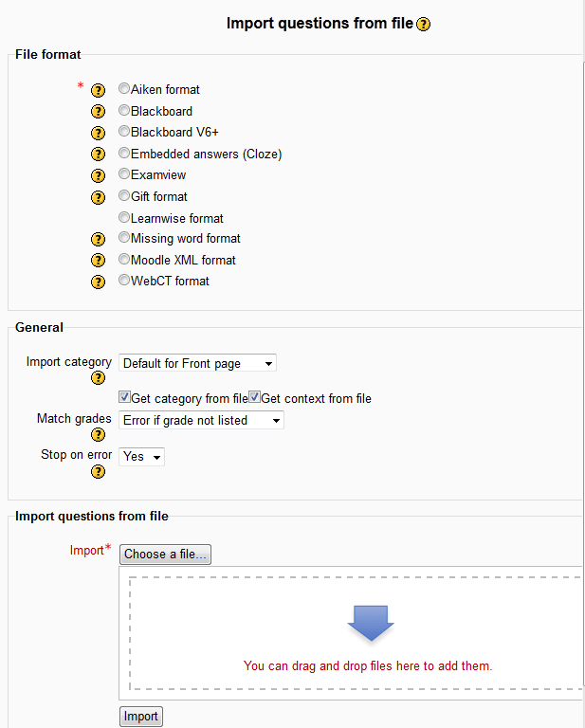Show help for Embedded answers (Cloze)

pos(98,154)
